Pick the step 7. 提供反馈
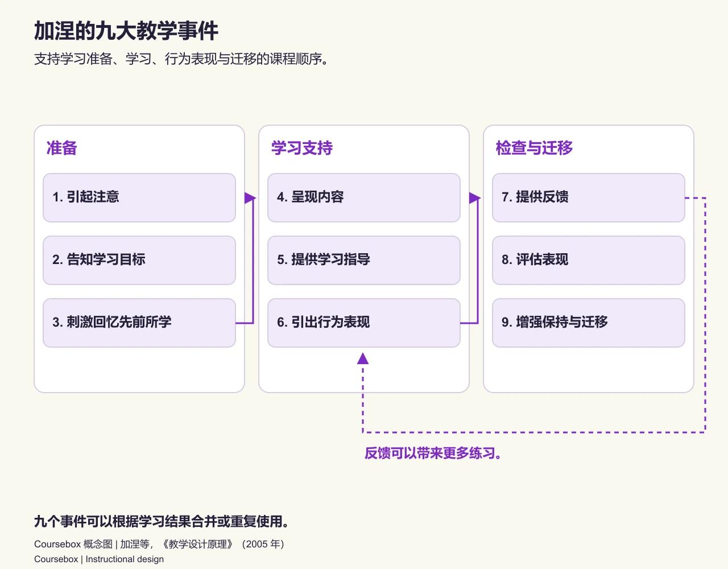728x569 pixels. 589,197
